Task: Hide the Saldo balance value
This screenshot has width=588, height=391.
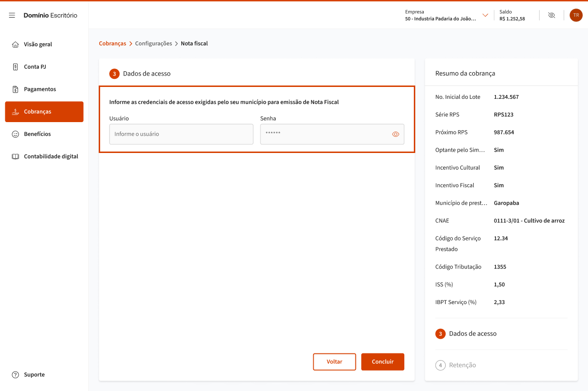Action: (x=551, y=15)
